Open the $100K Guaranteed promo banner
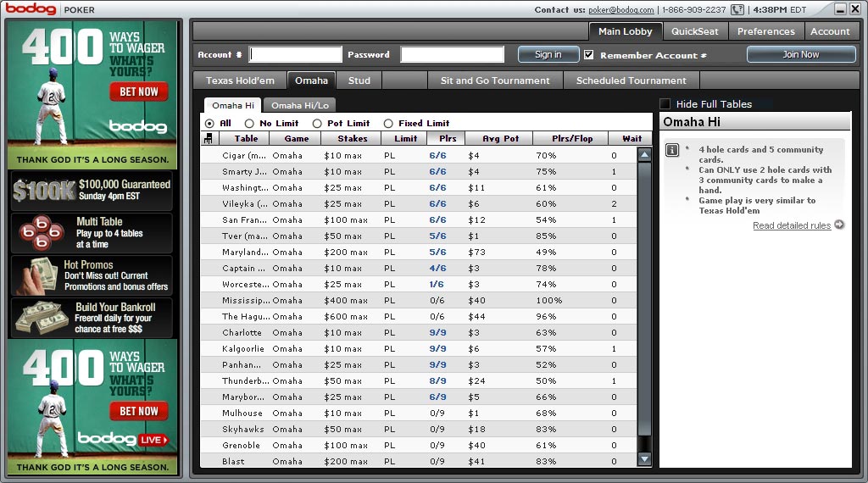This screenshot has height=483, width=868. (92, 191)
